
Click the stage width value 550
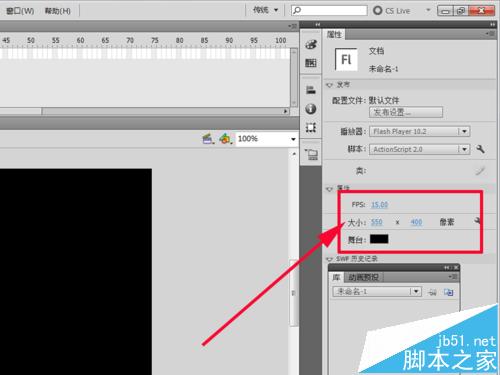377,222
